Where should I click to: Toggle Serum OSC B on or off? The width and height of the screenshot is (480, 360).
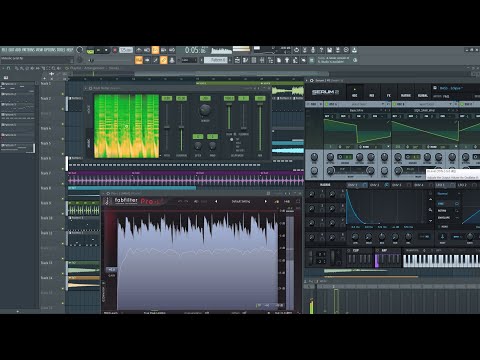(395, 104)
